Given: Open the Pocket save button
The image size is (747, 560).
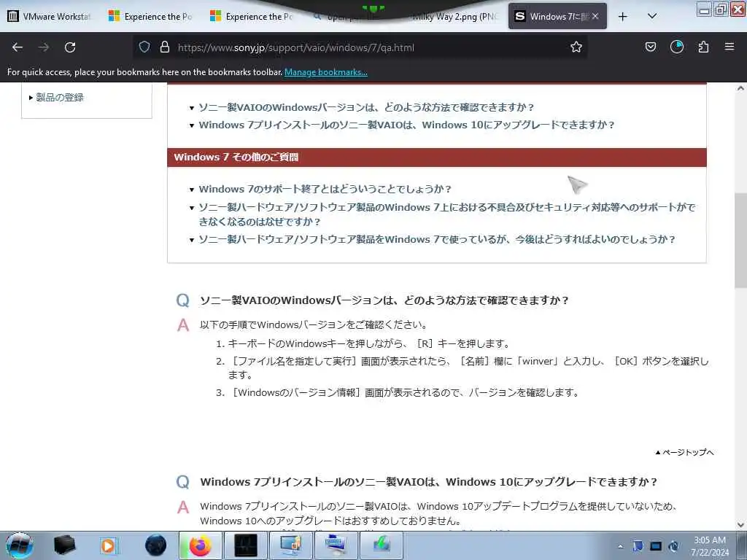Looking at the screenshot, I should coord(650,47).
